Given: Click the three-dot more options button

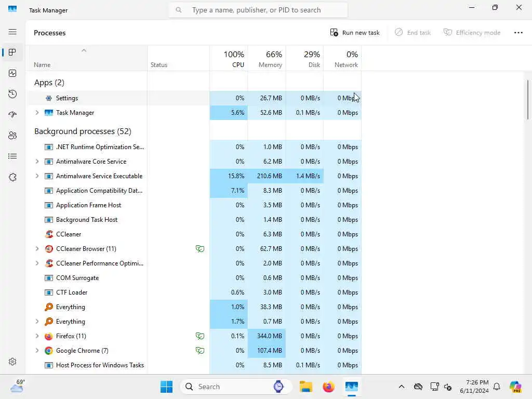Looking at the screenshot, I should pos(518,33).
